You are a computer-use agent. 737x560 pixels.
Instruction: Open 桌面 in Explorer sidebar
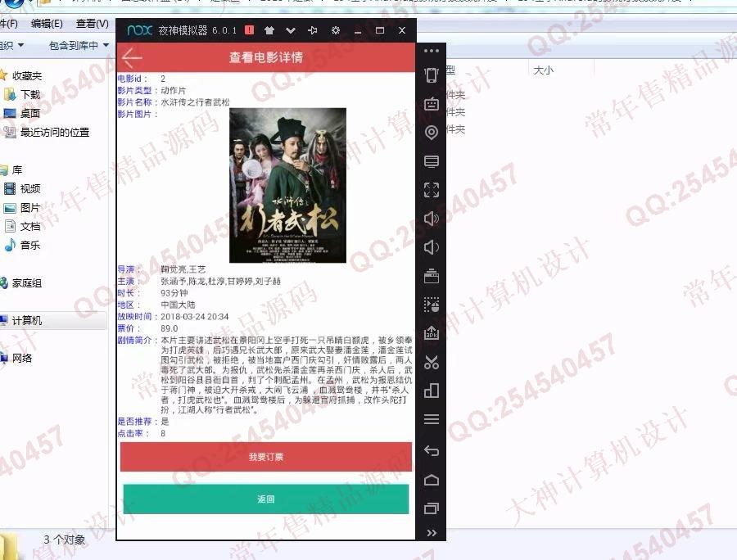[x=30, y=113]
